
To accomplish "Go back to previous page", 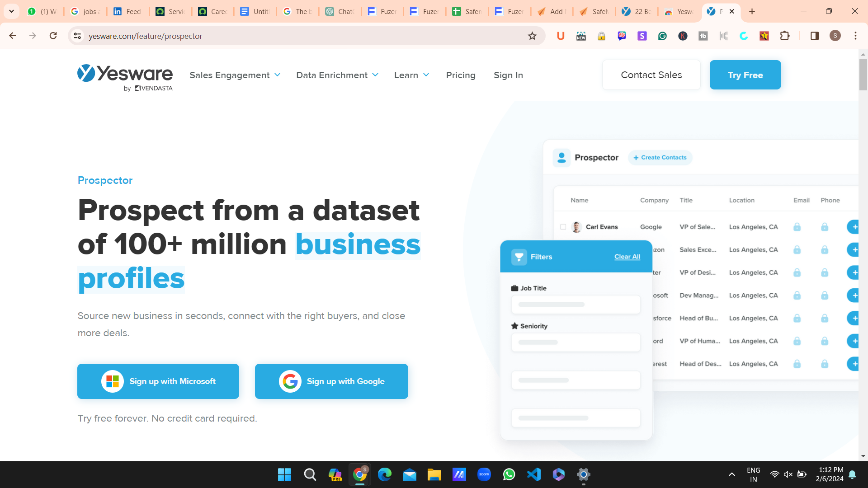I will tap(13, 36).
